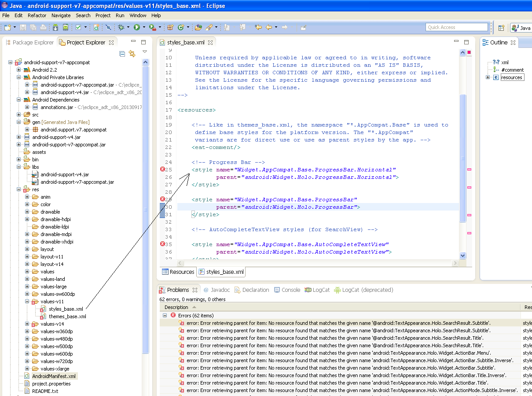
Task: Launch Debug with the bug icon
Action: (121, 27)
